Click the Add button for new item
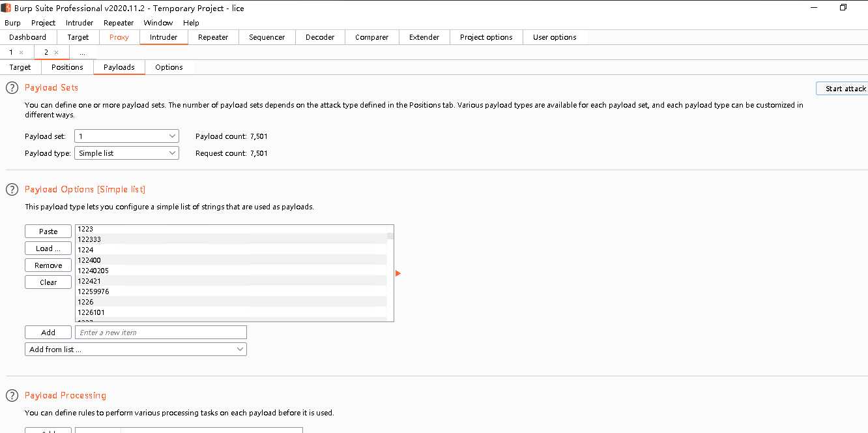 pyautogui.click(x=48, y=333)
